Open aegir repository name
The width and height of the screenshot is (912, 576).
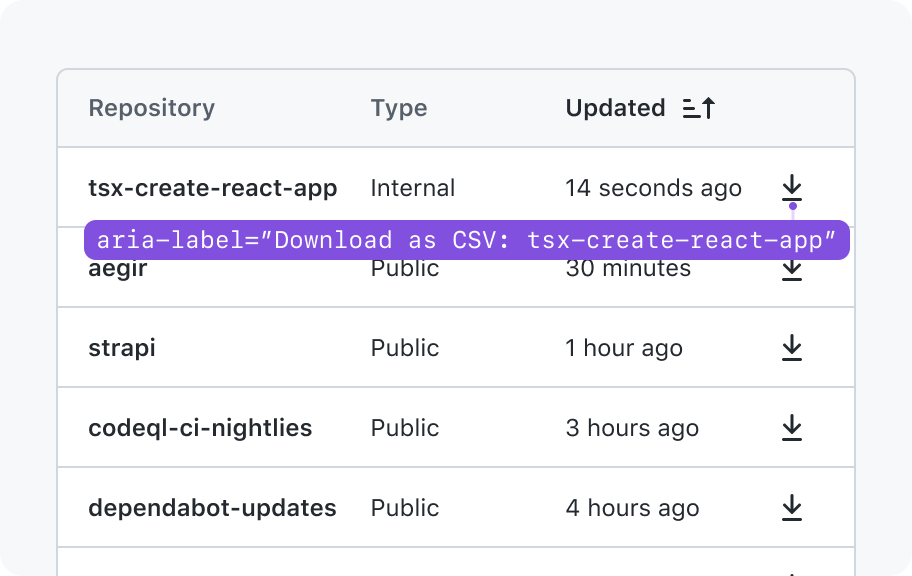(117, 271)
